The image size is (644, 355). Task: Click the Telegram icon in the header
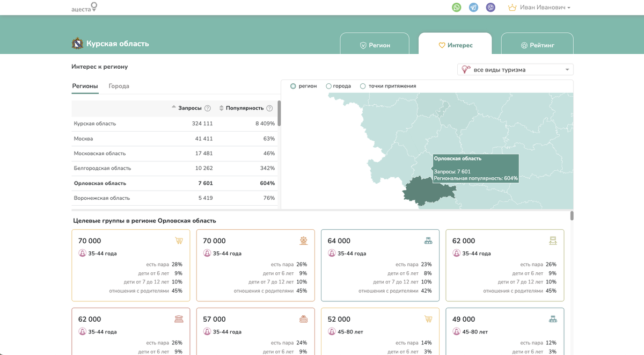473,7
